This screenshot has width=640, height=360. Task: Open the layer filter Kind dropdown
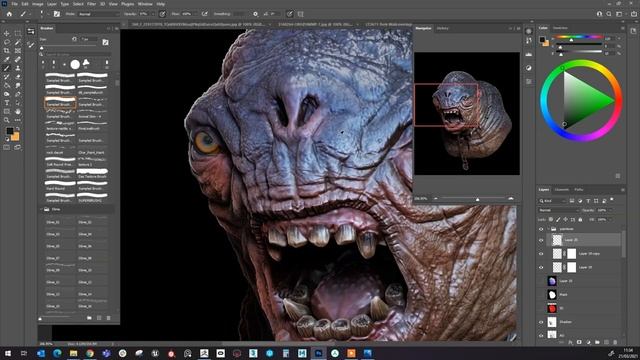tap(553, 201)
